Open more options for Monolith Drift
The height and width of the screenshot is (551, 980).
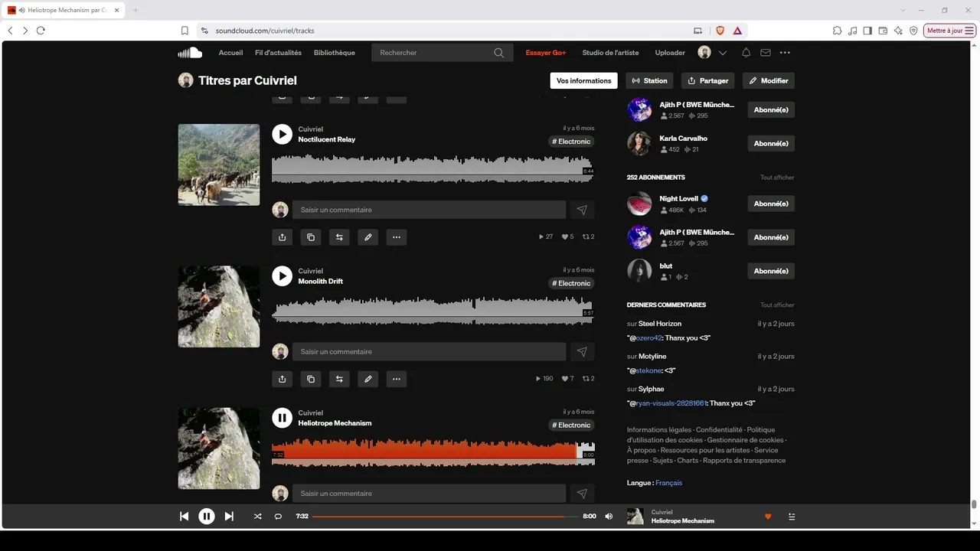coord(396,379)
